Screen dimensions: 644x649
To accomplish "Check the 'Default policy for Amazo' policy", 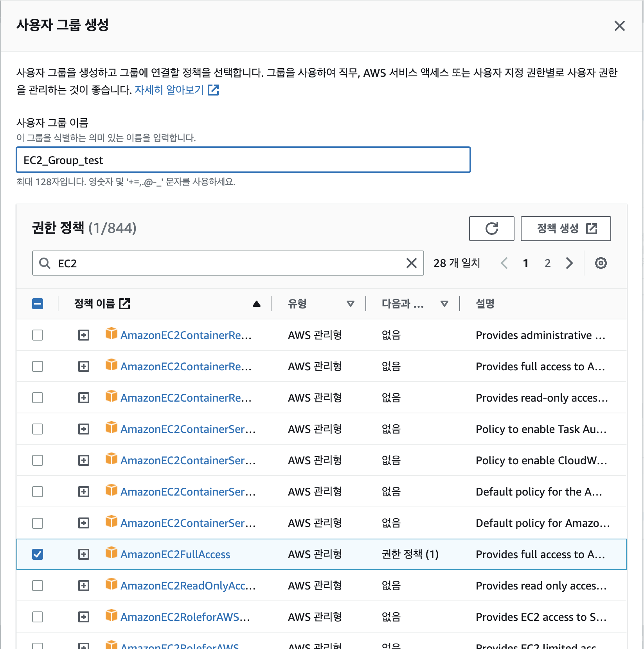I will pos(38,523).
